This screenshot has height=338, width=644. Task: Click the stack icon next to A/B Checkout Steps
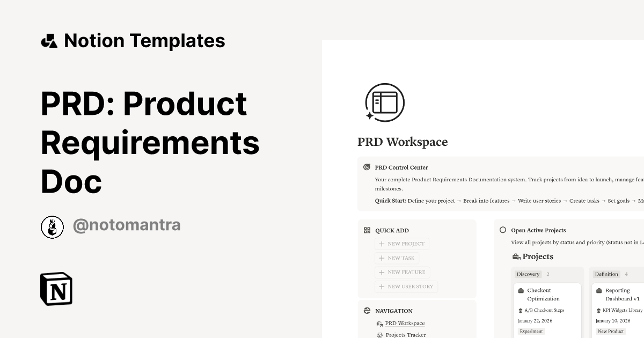pyautogui.click(x=519, y=310)
